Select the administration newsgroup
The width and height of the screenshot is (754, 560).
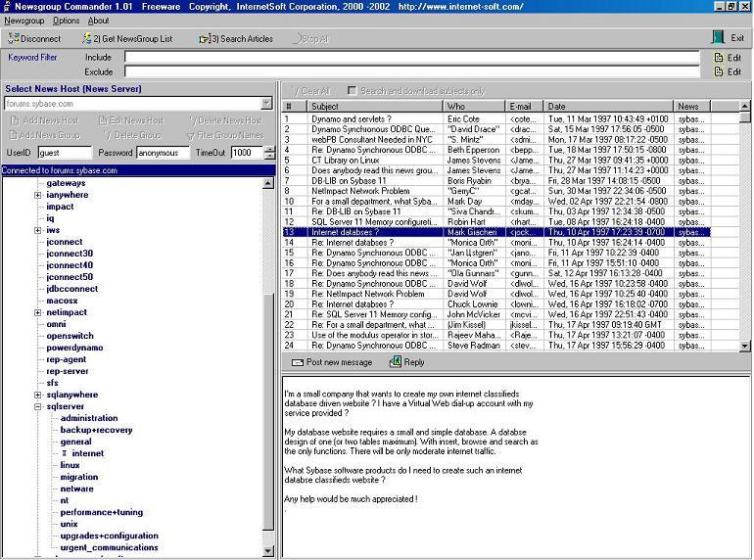(89, 418)
